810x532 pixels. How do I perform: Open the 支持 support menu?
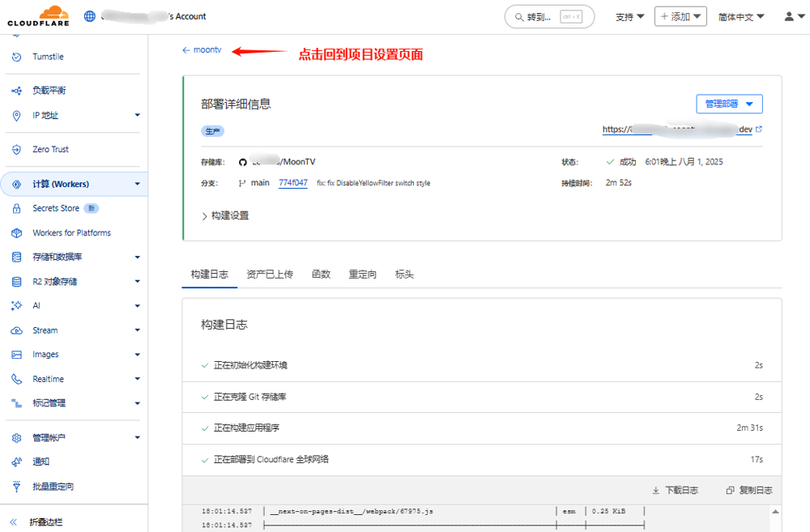click(629, 16)
